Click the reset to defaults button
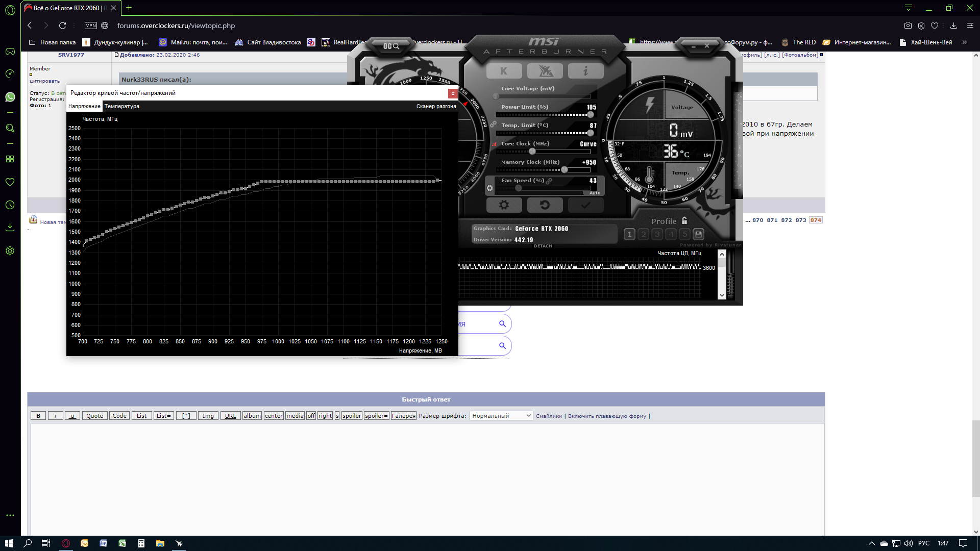Screen dimensions: 980x551 [545, 205]
